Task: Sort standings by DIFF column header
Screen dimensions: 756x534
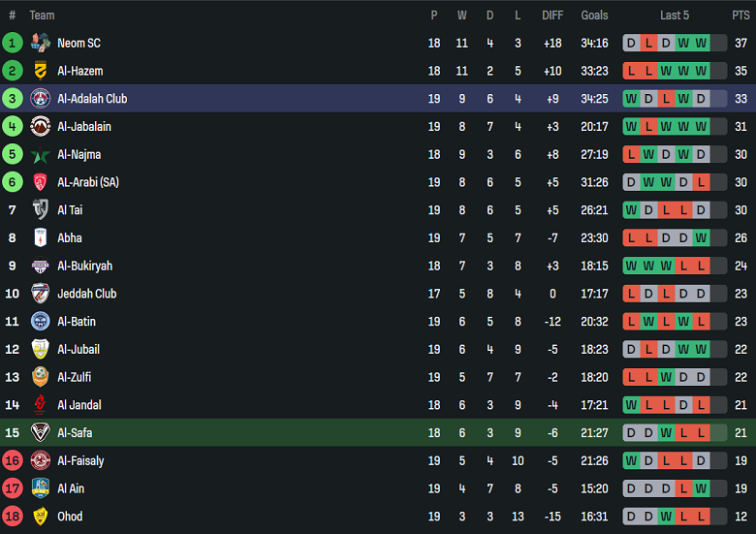Action: click(x=552, y=16)
